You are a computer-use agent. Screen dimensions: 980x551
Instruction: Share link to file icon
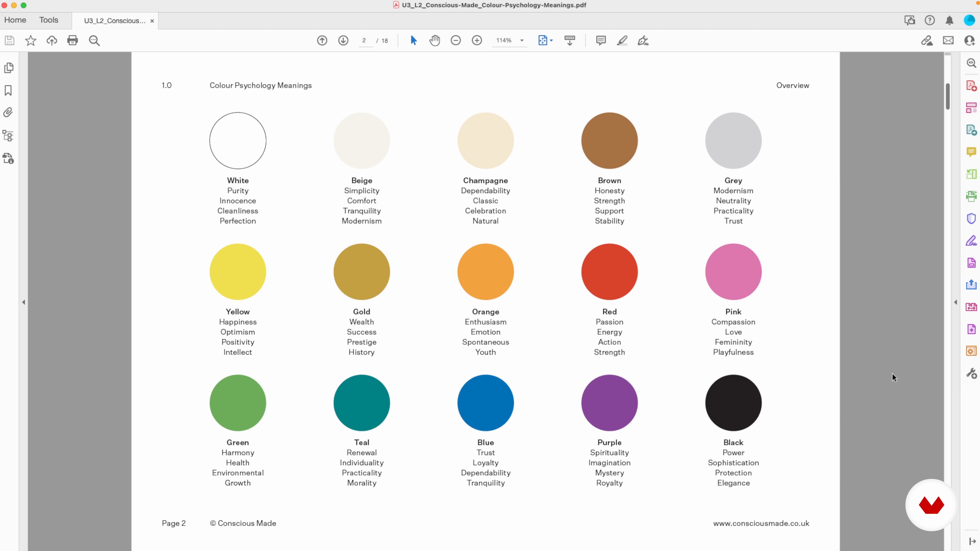927,40
